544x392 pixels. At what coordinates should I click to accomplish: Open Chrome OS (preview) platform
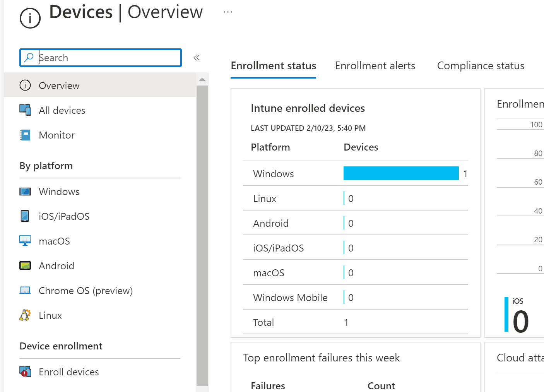pos(100,291)
